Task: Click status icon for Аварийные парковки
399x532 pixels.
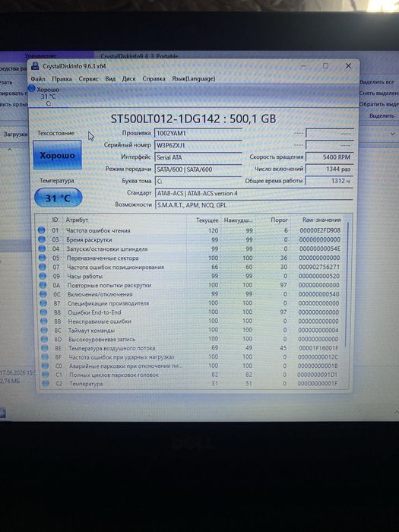Action: coord(45,366)
